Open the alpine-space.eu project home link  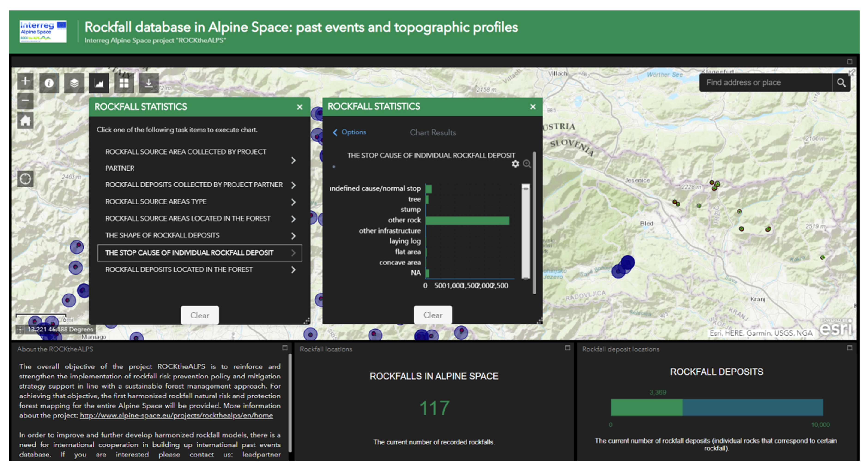[176, 415]
